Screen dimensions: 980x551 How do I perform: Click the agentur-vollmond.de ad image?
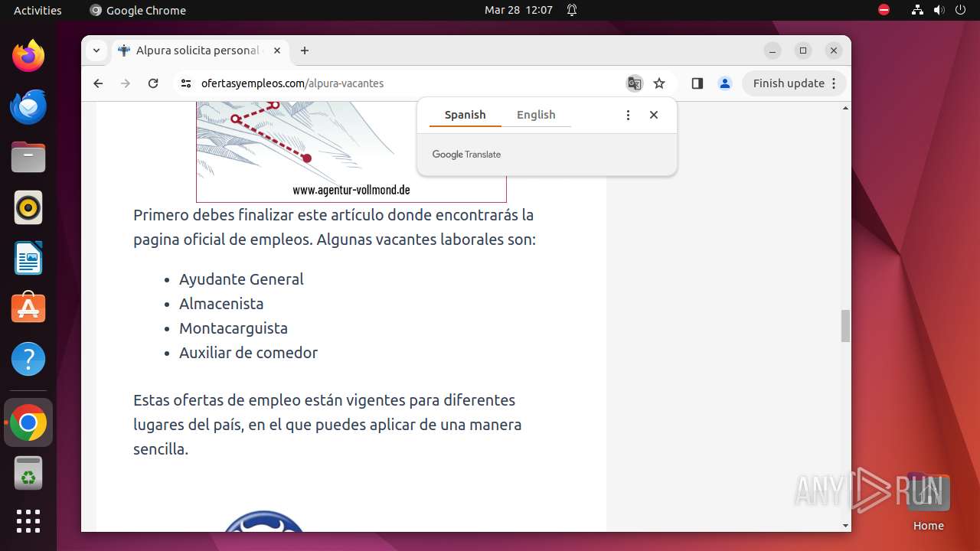tap(351, 152)
